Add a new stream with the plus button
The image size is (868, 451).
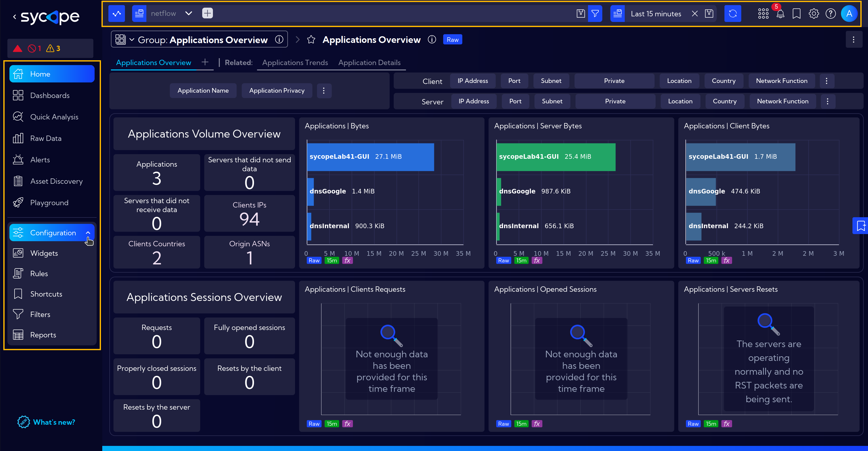pyautogui.click(x=208, y=14)
